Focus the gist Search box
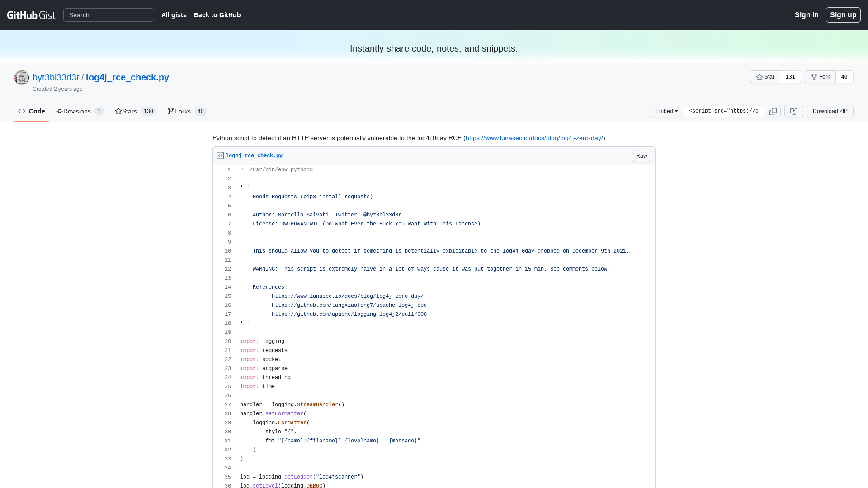This screenshot has width=868, height=488. [x=108, y=15]
